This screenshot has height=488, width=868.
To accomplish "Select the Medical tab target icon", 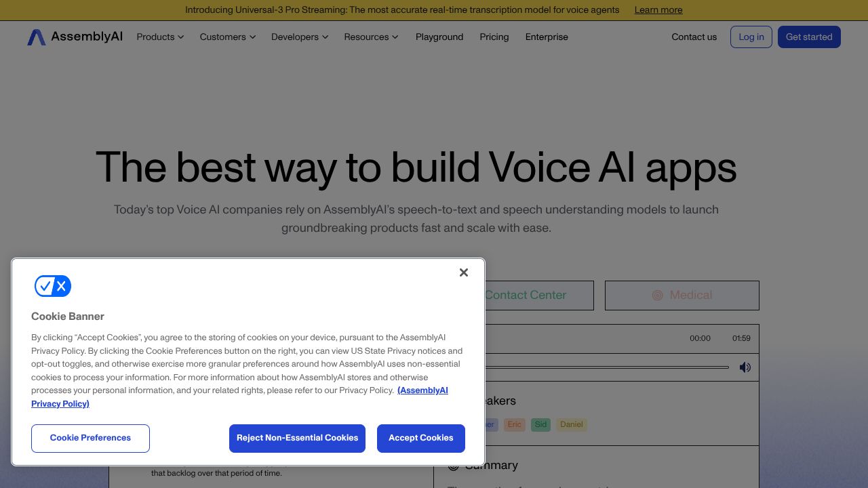I will click(x=657, y=296).
